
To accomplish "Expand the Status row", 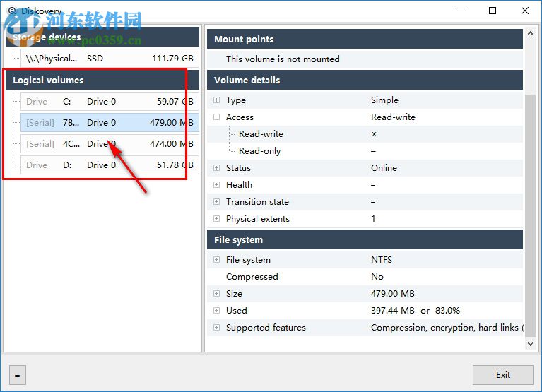I will (x=216, y=168).
